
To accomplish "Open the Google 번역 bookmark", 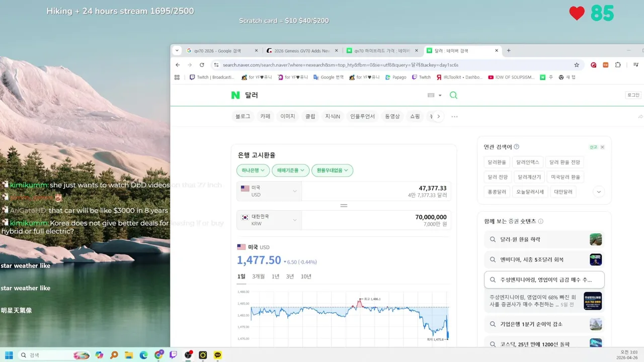I will pyautogui.click(x=328, y=77).
